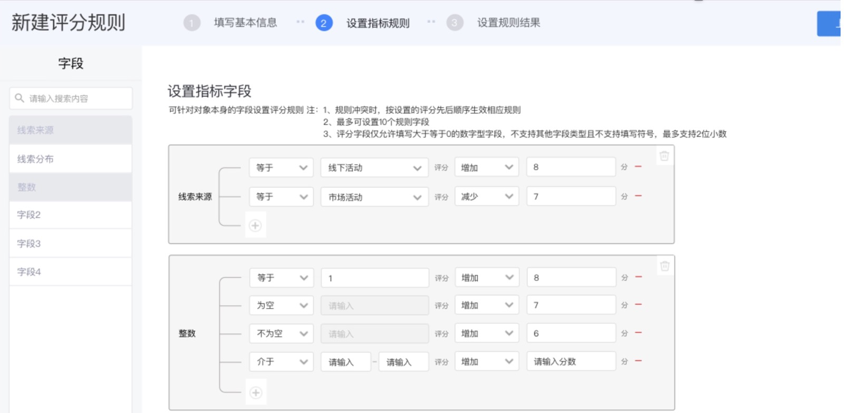This screenshot has width=868, height=413.
Task: Open the 线下活动 value dropdown
Action: [374, 168]
